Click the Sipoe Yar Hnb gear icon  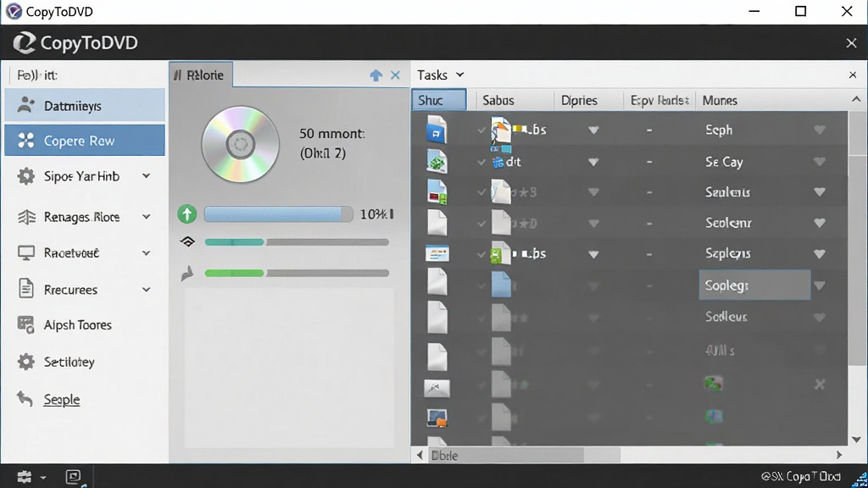coord(26,176)
